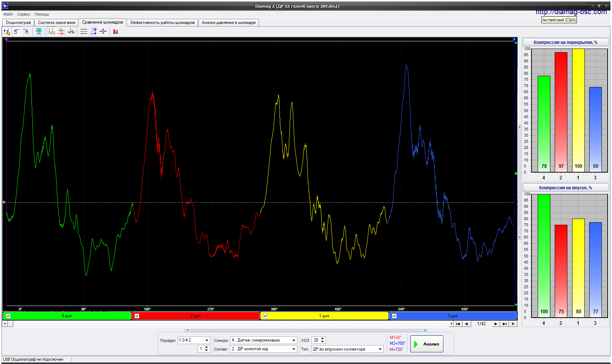Go to next frame
This screenshot has height=364, width=612.
[x=496, y=324]
